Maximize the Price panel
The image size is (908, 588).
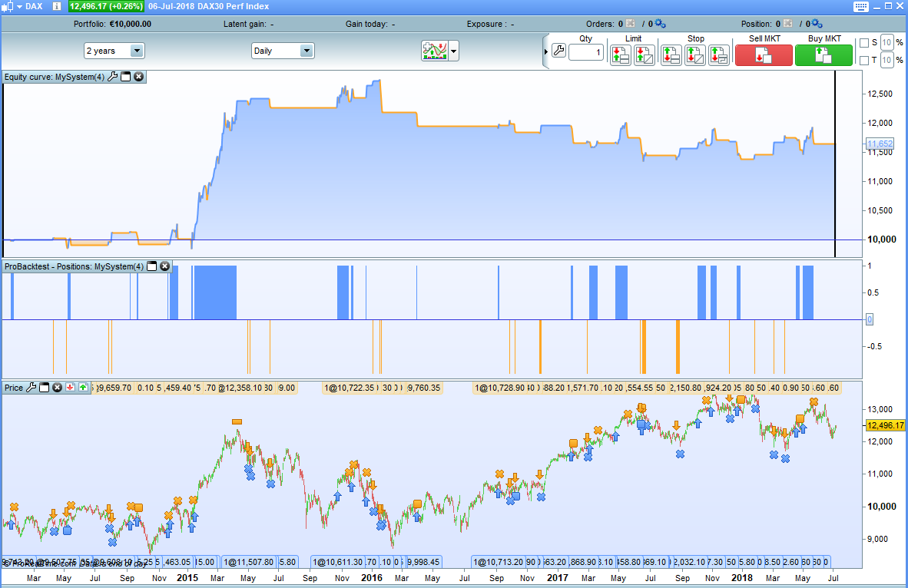[44, 387]
